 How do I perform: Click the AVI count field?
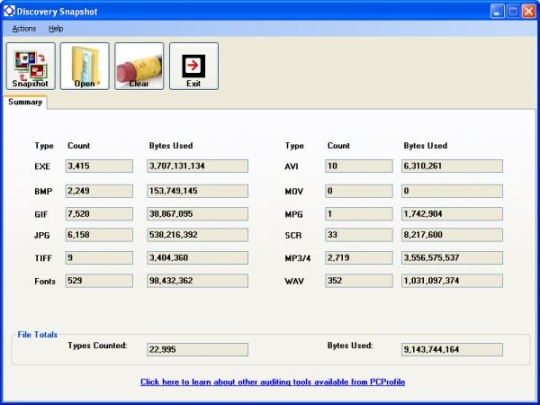[x=359, y=166]
